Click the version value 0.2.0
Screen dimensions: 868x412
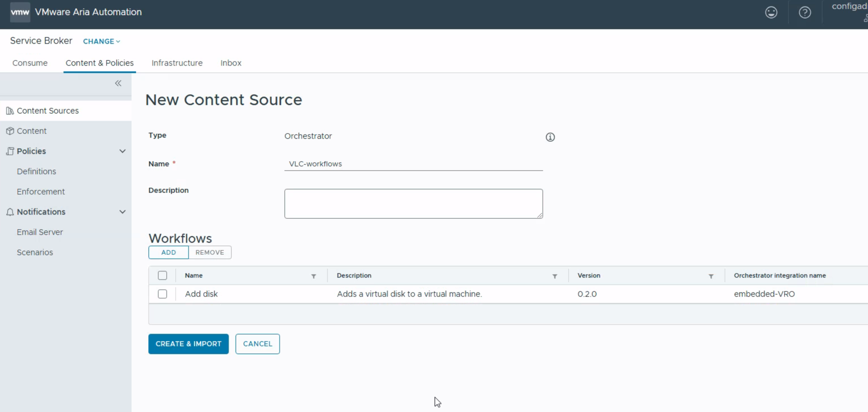coord(587,294)
